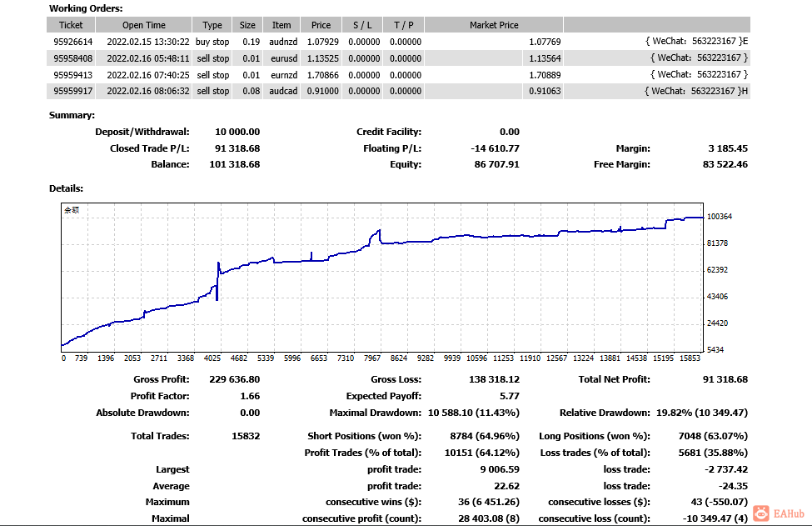812x526 pixels.
Task: Click the buy stop order type
Action: tap(212, 42)
